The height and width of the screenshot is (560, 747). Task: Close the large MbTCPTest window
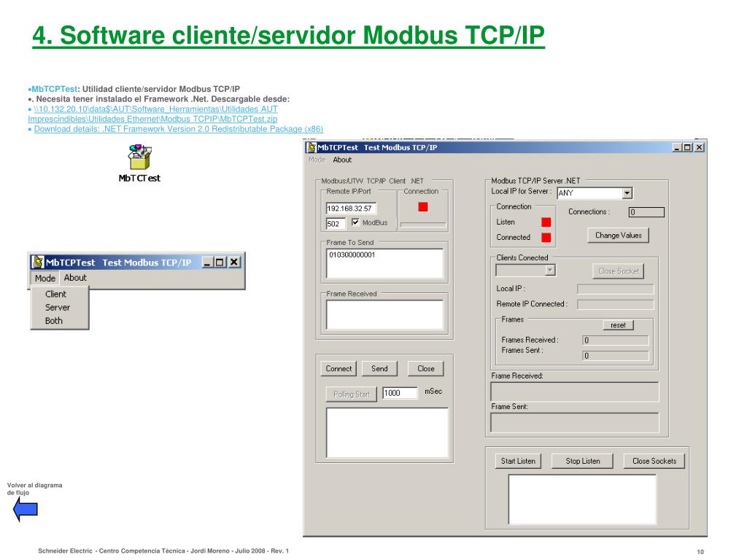[x=699, y=147]
